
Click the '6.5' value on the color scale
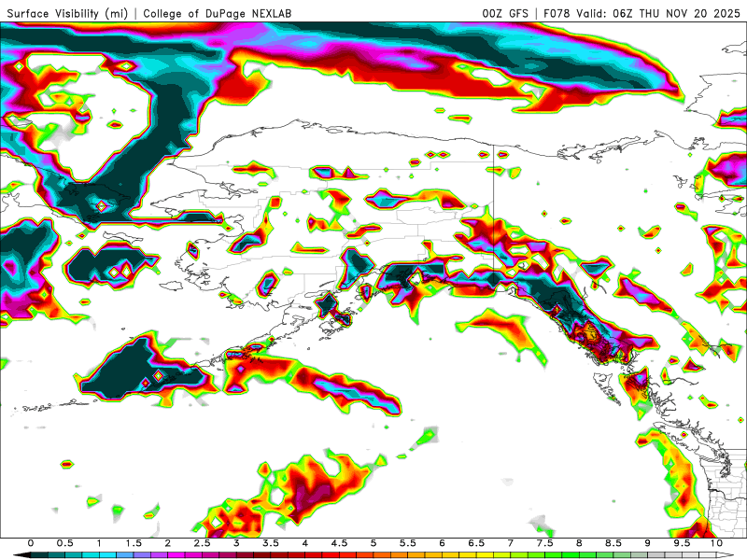point(476,543)
